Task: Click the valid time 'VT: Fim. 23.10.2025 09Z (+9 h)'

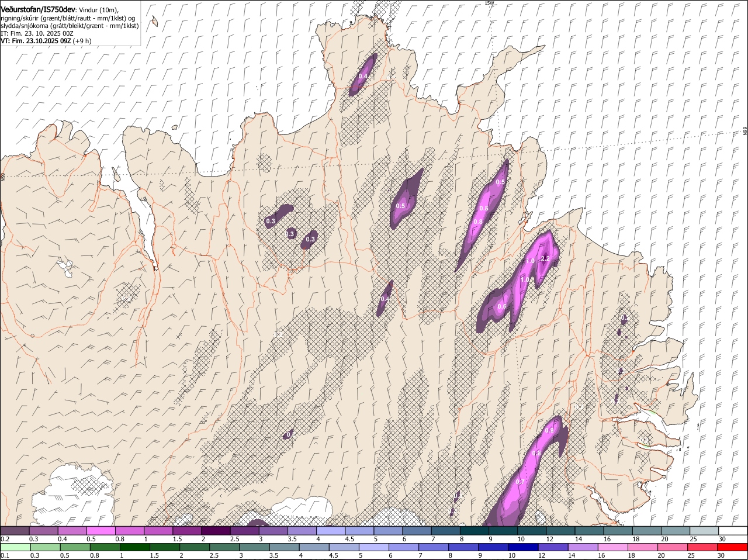Action: [46, 41]
